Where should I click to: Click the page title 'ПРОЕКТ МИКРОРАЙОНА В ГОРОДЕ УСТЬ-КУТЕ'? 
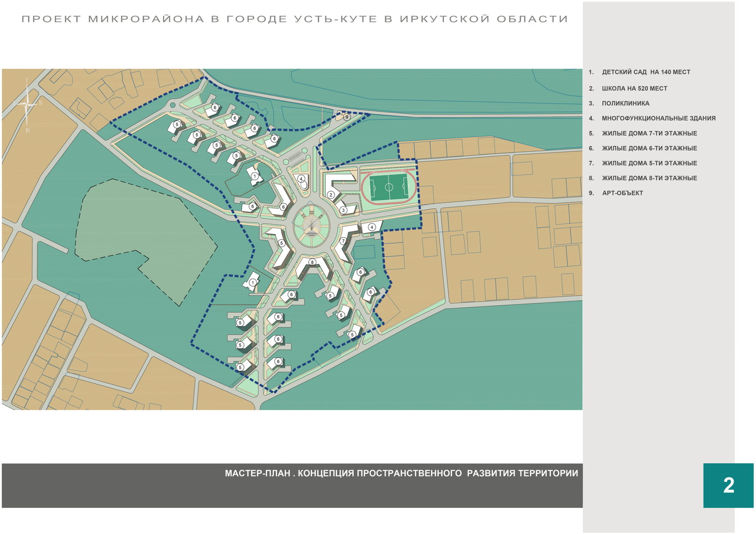point(295,19)
